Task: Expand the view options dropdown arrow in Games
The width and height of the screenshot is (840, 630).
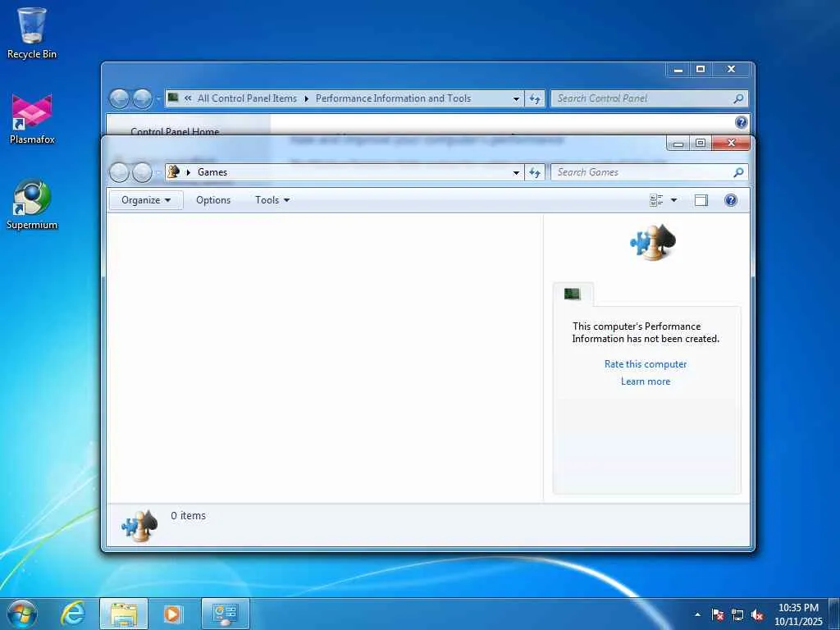Action: point(674,200)
